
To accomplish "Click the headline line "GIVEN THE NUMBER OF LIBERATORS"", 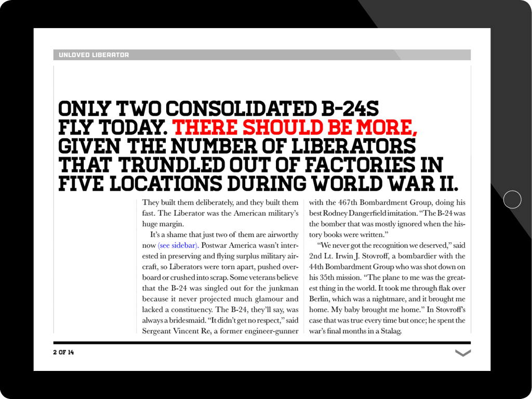I will [237, 146].
